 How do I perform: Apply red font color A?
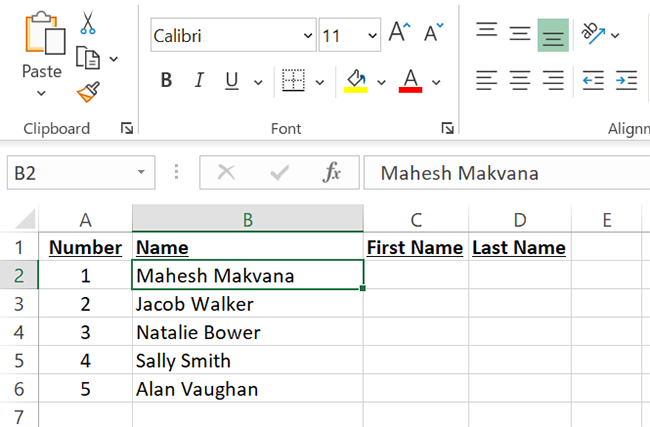pos(410,81)
